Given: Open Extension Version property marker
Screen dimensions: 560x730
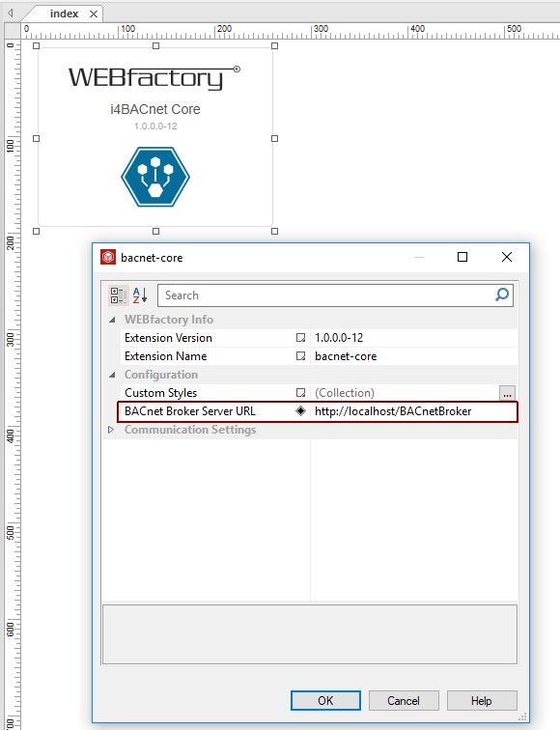Looking at the screenshot, I should pos(300,338).
